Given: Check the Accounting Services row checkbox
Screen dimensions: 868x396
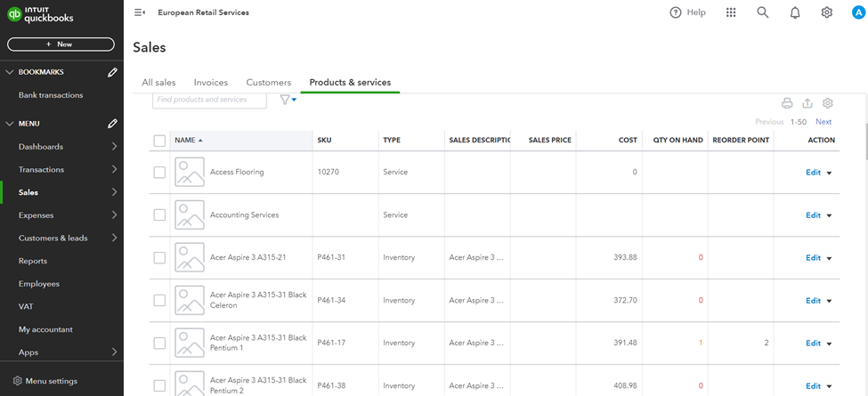Looking at the screenshot, I should click(159, 215).
